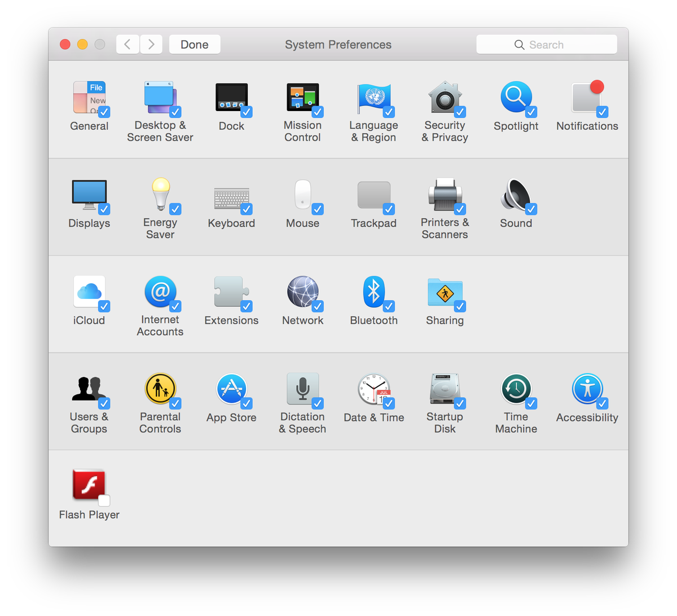This screenshot has height=616, width=677.
Task: Uncheck the Notifications checkbox
Action: (603, 112)
